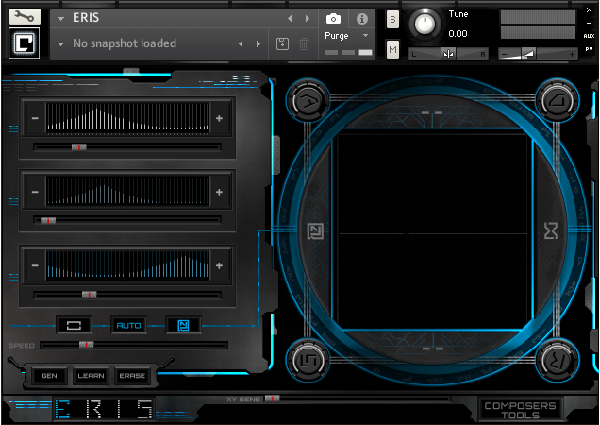Viewport: 600px width, 425px height.
Task: Click the ERASE button
Action: [x=132, y=376]
